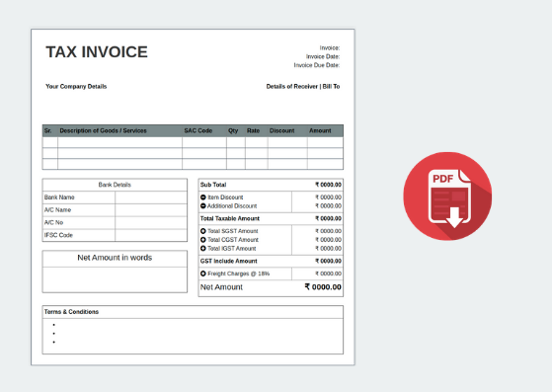
Task: Click the Net Amount in words box
Action: 115,272
